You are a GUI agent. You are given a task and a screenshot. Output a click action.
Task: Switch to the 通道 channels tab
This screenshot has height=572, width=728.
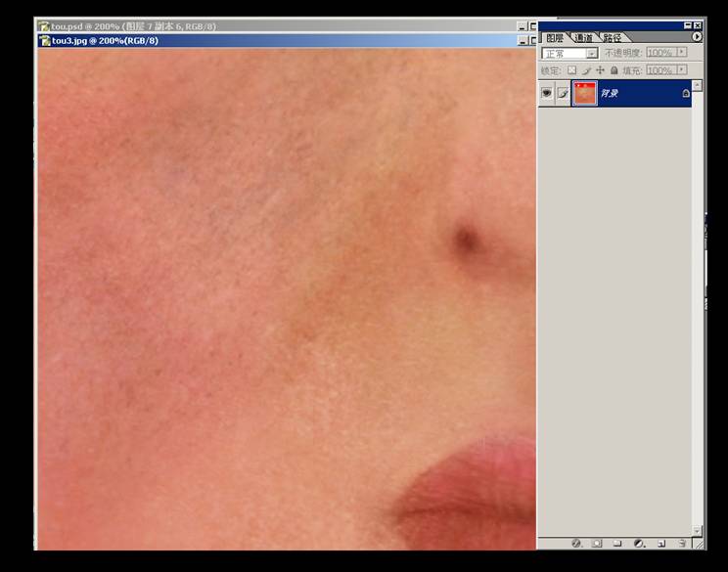point(584,38)
